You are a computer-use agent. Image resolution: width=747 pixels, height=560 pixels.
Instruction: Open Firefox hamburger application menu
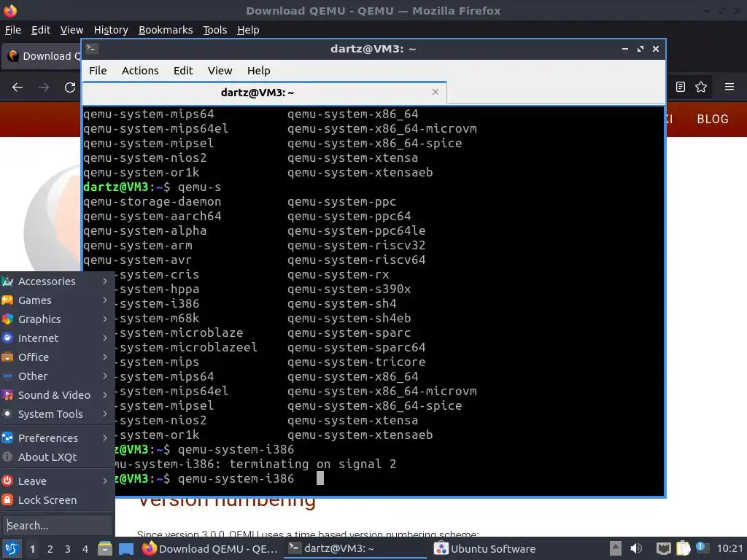(x=729, y=87)
